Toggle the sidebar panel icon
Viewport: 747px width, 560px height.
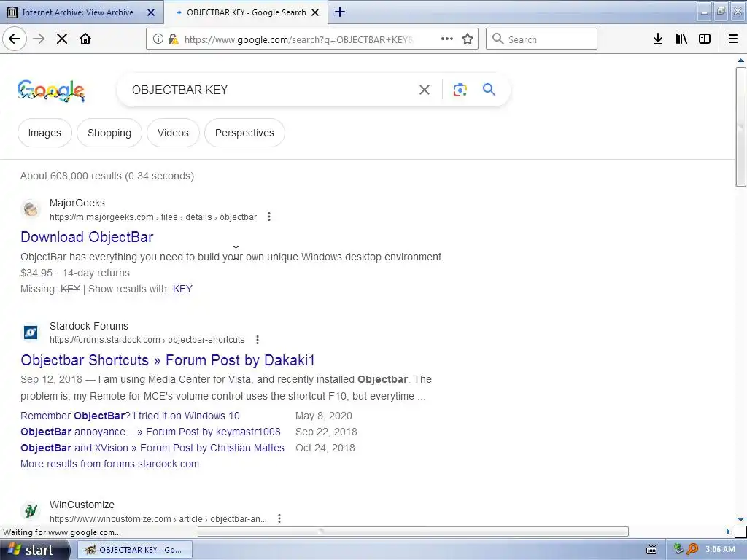705,39
